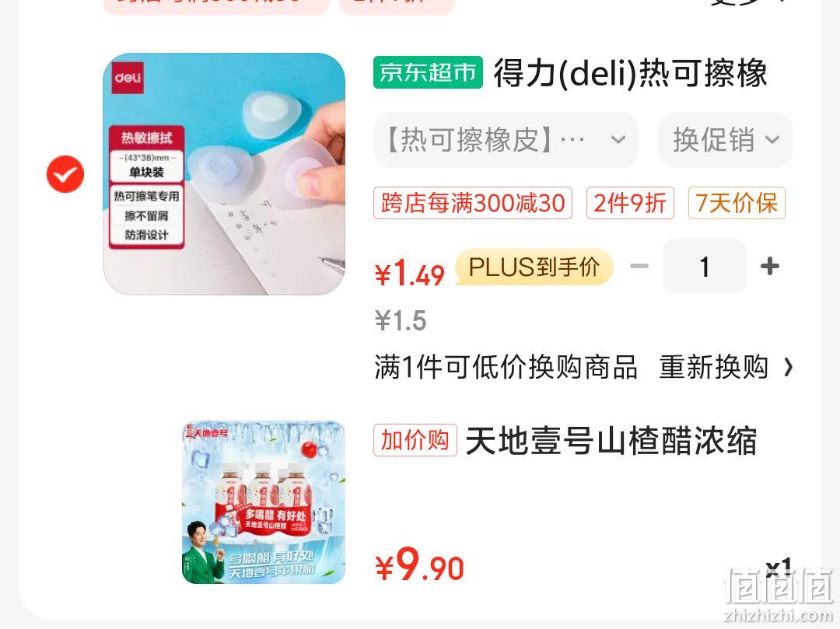Uncheck the deli eraser item selection

pos(65,174)
